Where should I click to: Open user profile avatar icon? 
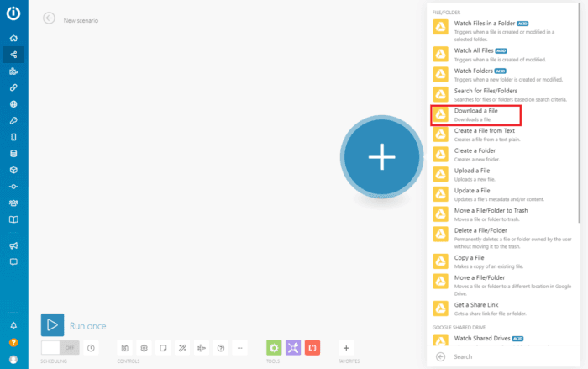[x=13, y=360]
